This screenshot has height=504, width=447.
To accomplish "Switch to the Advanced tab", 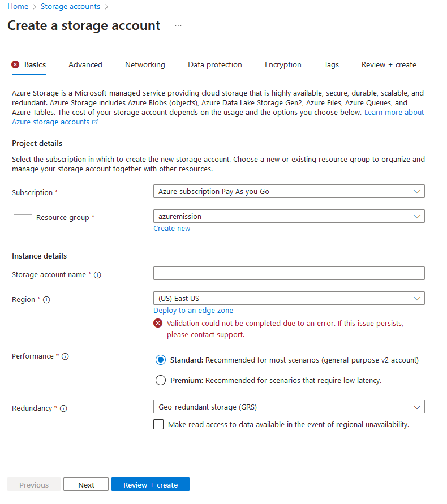I will pos(85,64).
